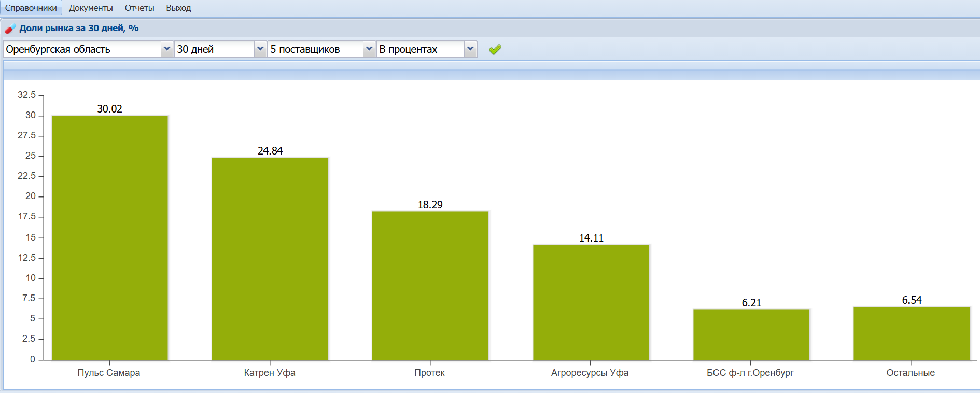Click the Остальные bar
Image resolution: width=980 pixels, height=393 pixels.
click(x=912, y=333)
